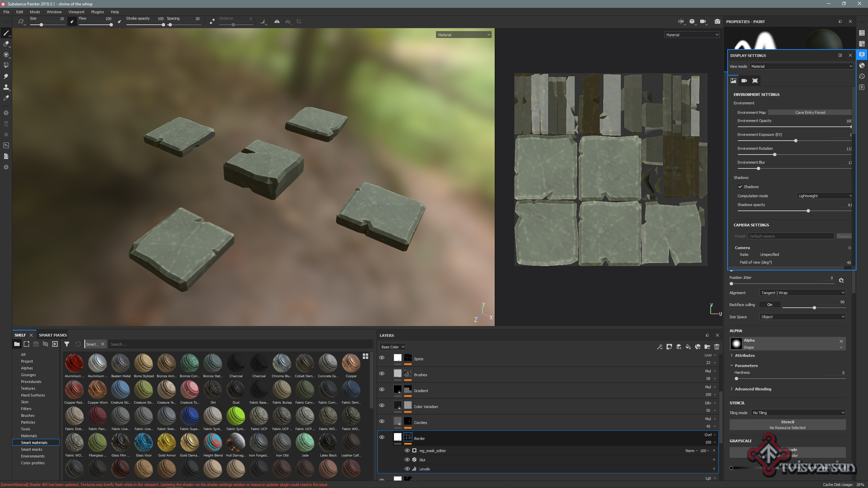Select the Clone tool icon

tap(6, 87)
